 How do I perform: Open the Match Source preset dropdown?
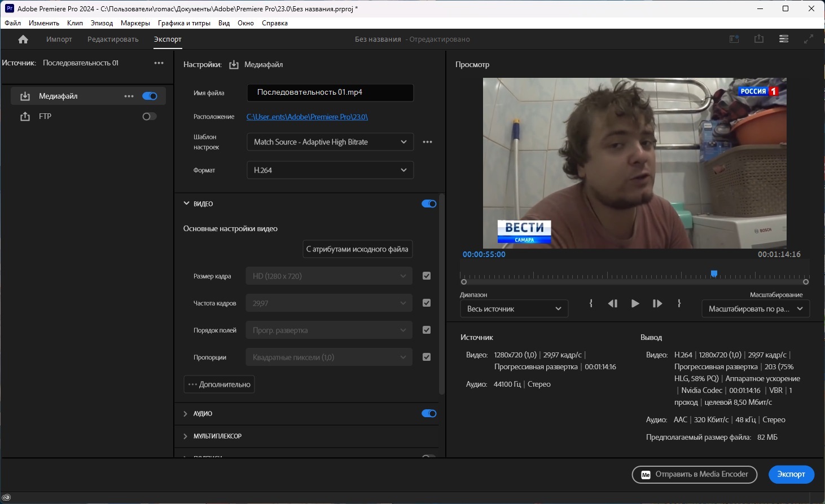tap(330, 142)
